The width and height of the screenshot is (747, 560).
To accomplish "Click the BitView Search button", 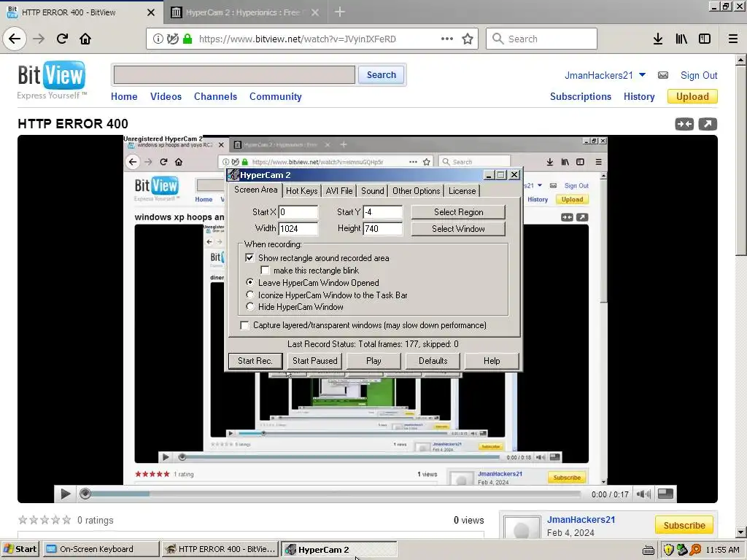I will pyautogui.click(x=381, y=75).
